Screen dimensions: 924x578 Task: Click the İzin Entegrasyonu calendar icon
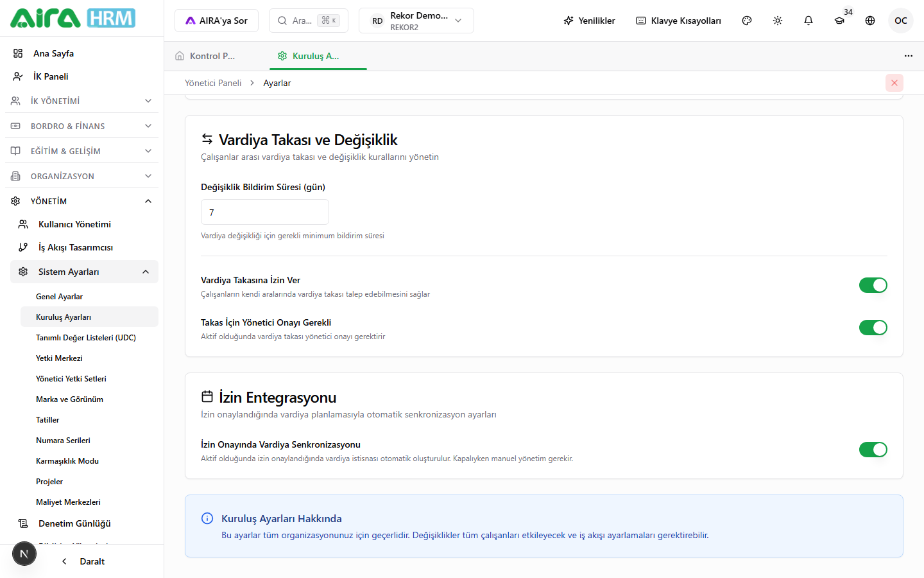(x=207, y=396)
